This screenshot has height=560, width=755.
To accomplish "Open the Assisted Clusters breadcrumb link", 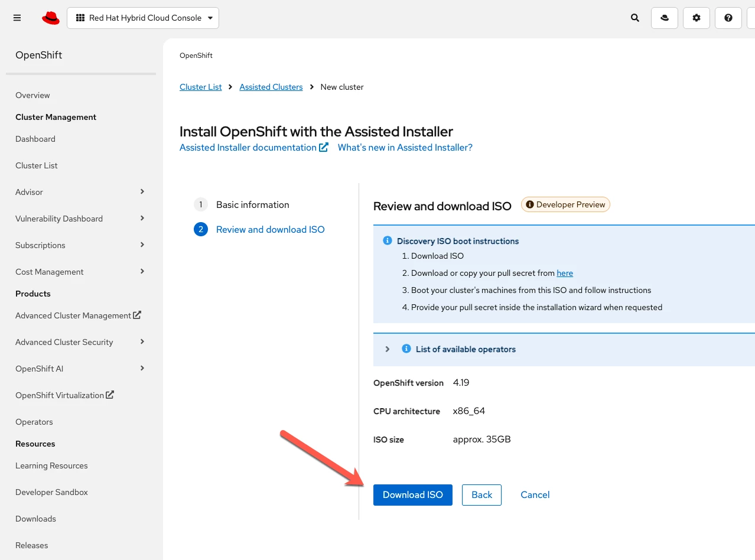I will [x=271, y=87].
